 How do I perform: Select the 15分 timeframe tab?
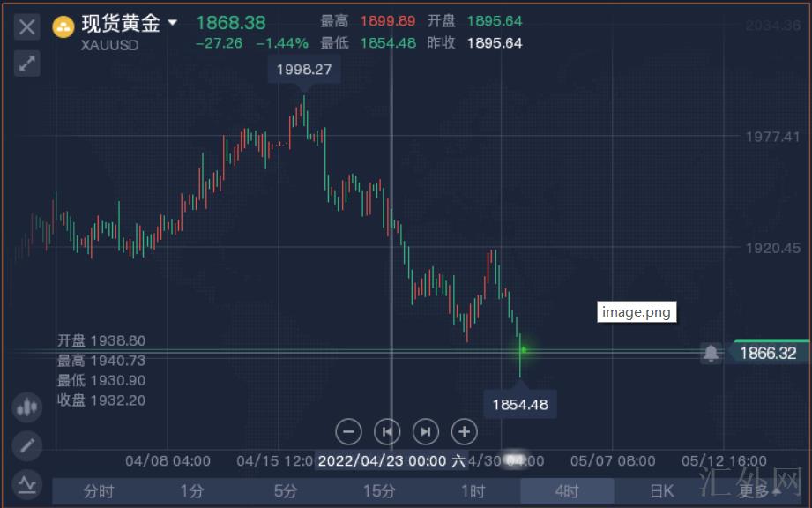click(379, 491)
